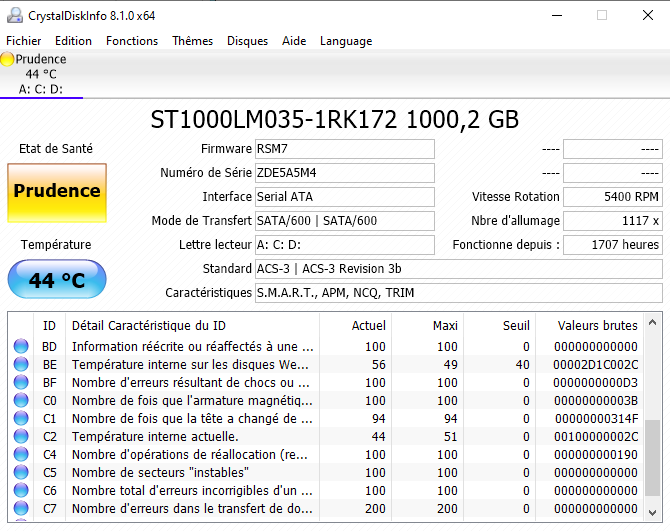Screen dimensions: 670x531
Task: Click the status orb for row C2
Action: 21,436
